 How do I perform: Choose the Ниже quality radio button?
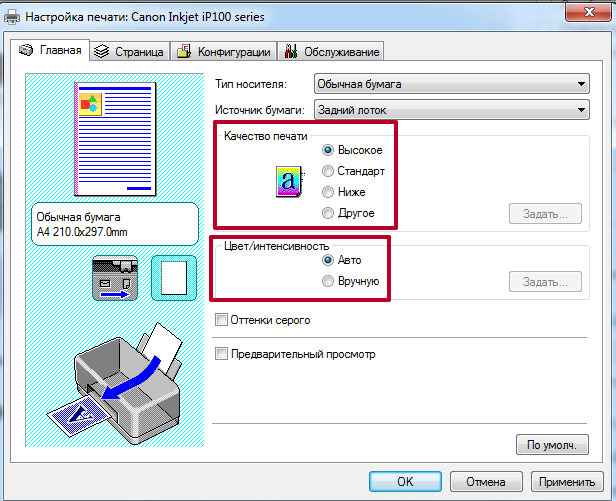pos(328,192)
